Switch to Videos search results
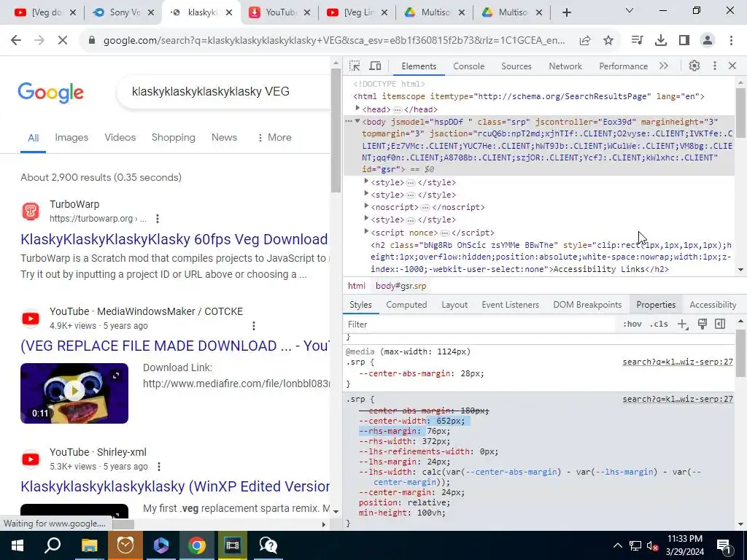This screenshot has height=560, width=747. click(x=120, y=138)
